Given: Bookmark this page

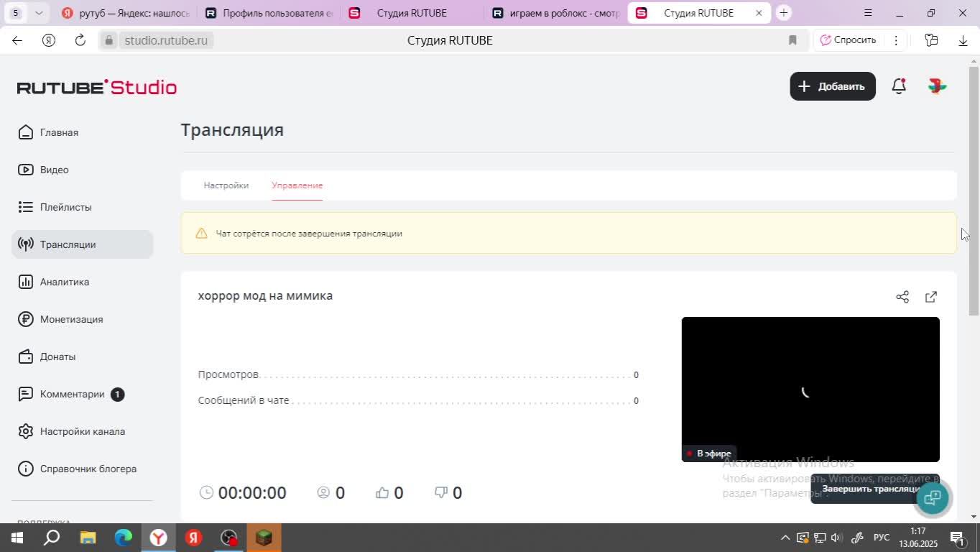Looking at the screenshot, I should (792, 40).
